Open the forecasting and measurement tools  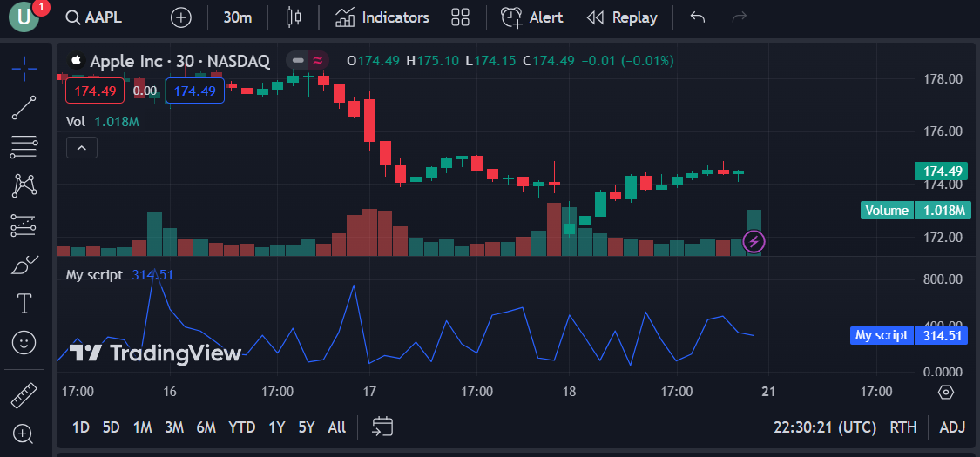coord(24,225)
